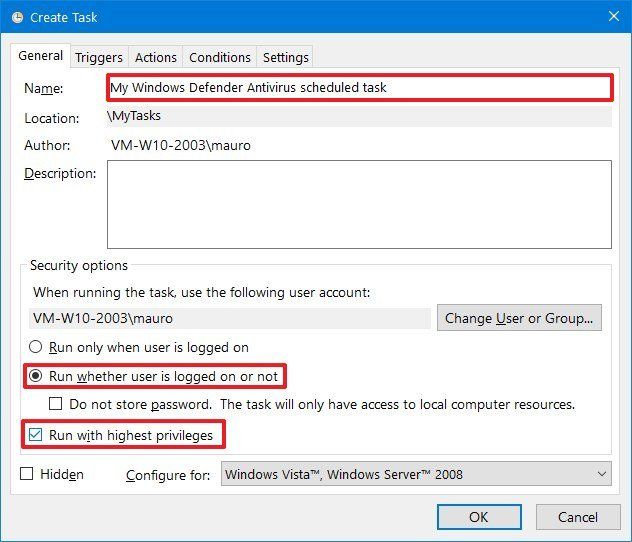Click the Name input field
This screenshot has height=542, width=632.
(360, 87)
